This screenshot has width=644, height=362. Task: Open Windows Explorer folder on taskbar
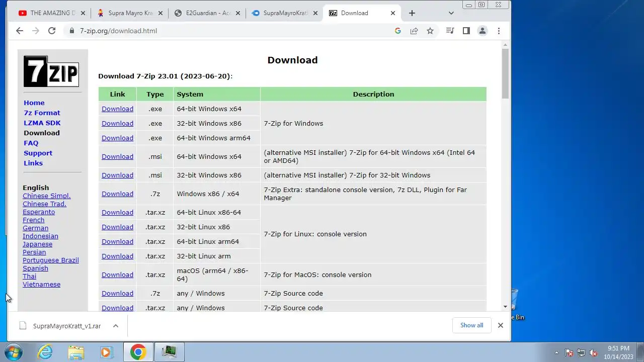[76, 352]
